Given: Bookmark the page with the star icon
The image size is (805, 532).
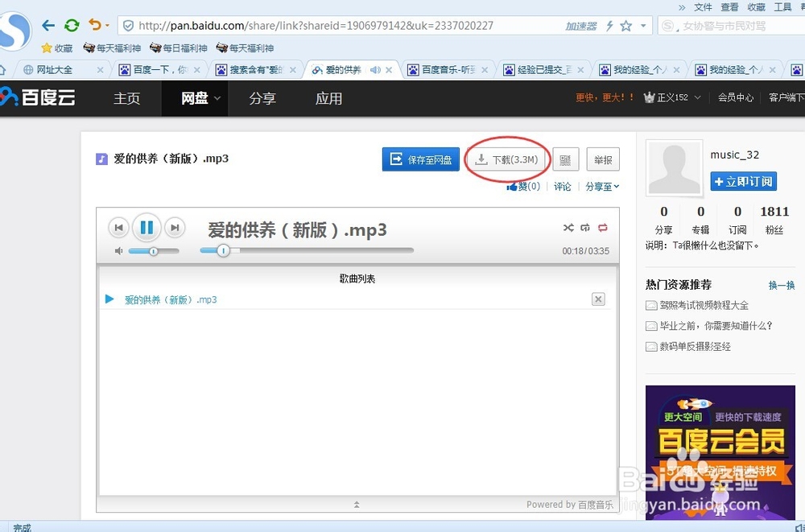Looking at the screenshot, I should pos(625,26).
